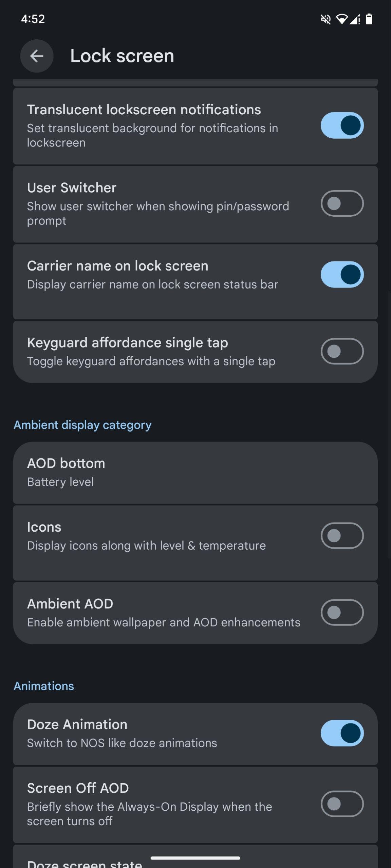Enable the User Switcher toggle
391x868 pixels.
click(x=342, y=203)
